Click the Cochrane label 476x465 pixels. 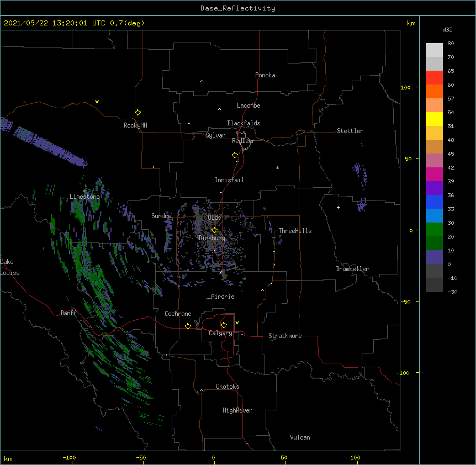pyautogui.click(x=178, y=314)
